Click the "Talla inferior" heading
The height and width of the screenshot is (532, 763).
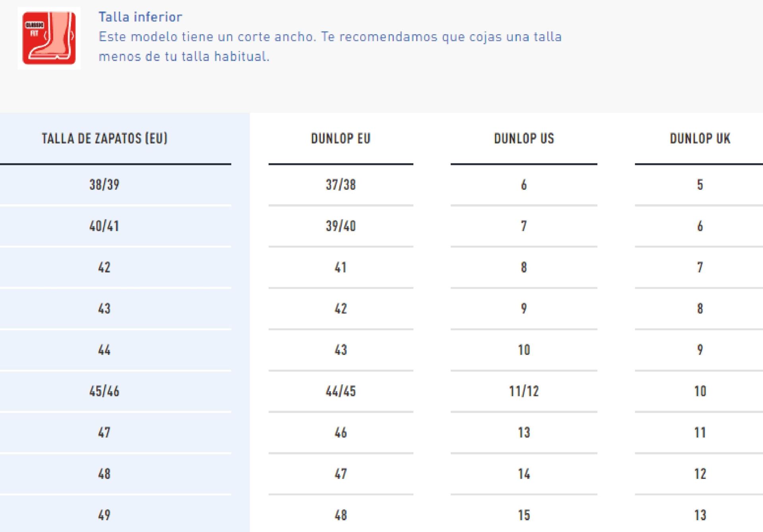(x=140, y=17)
